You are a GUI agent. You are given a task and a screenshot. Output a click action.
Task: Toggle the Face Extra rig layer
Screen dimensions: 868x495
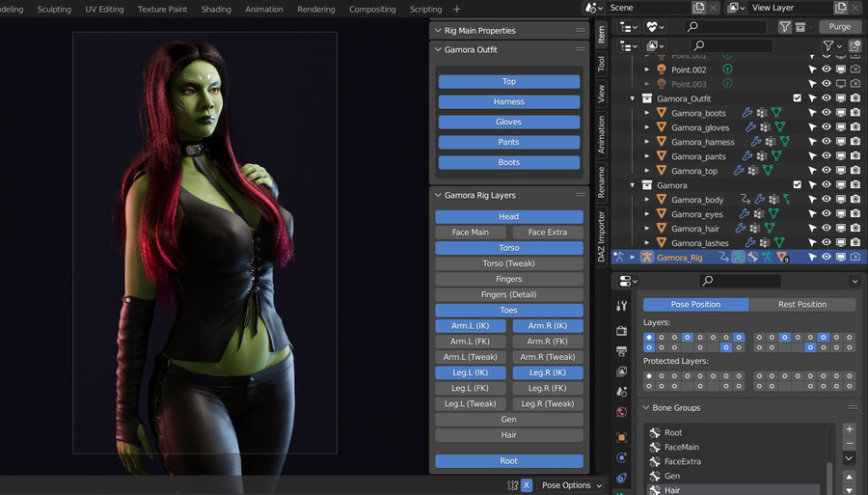[548, 233]
